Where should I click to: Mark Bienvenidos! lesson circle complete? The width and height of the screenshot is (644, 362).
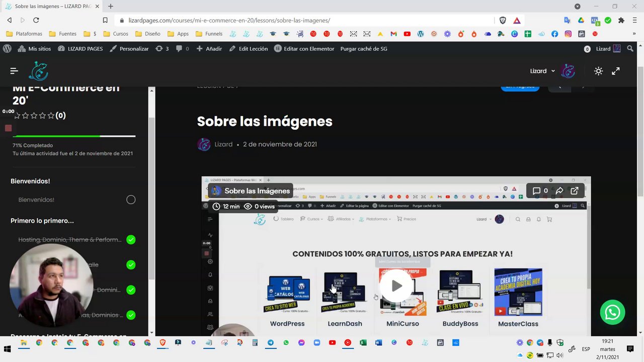click(x=131, y=200)
